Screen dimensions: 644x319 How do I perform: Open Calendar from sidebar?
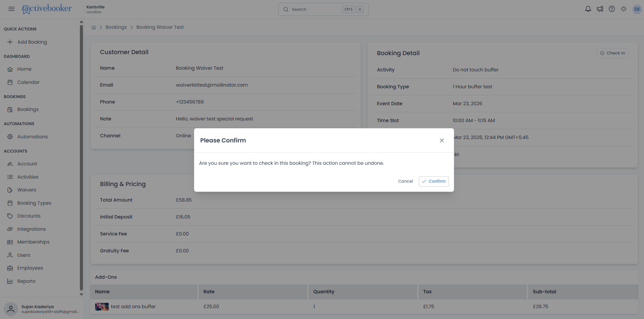[x=28, y=82]
